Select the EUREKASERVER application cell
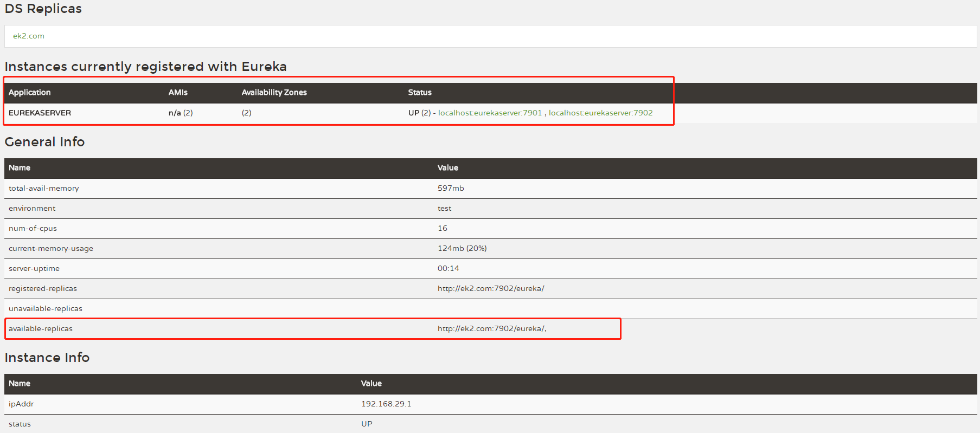The height and width of the screenshot is (433, 980). (x=40, y=113)
